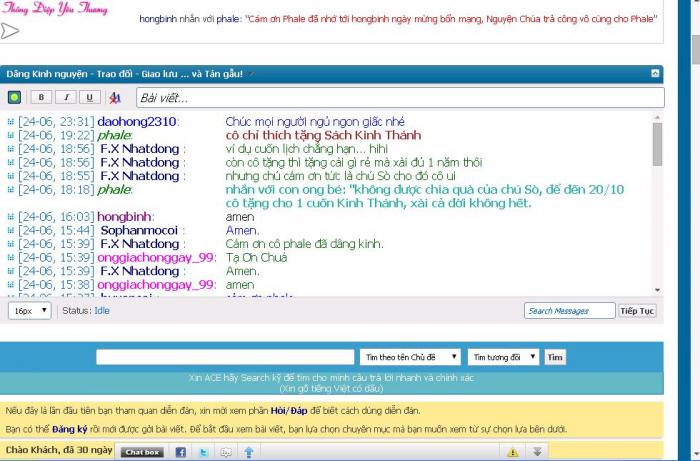This screenshot has width=700, height=461.
Task: Click the Chat box tab button
Action: click(x=142, y=452)
